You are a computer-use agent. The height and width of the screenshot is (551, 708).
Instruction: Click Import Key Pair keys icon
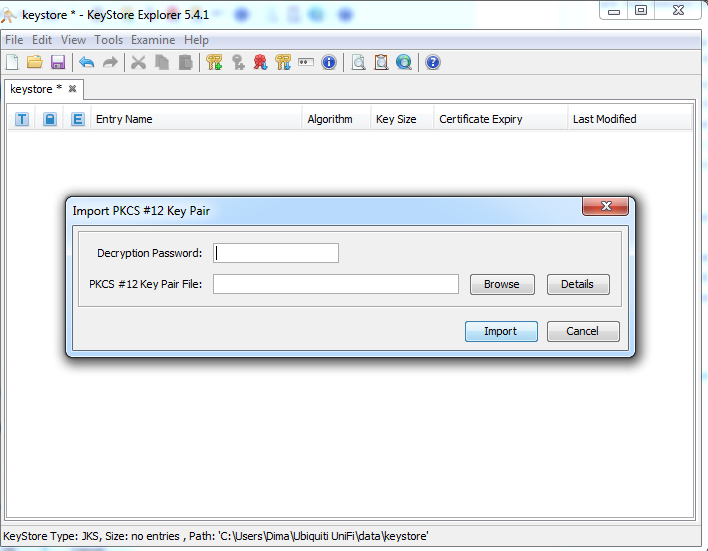click(x=283, y=62)
